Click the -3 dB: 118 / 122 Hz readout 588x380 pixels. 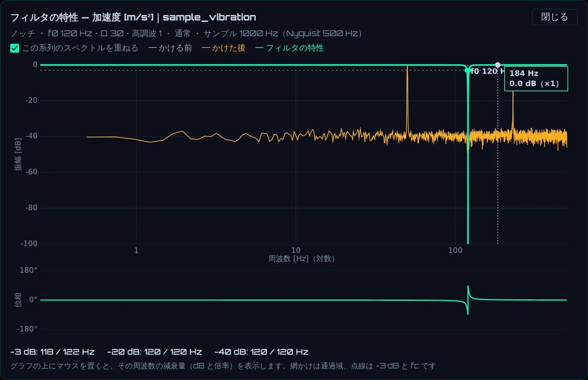pos(52,352)
